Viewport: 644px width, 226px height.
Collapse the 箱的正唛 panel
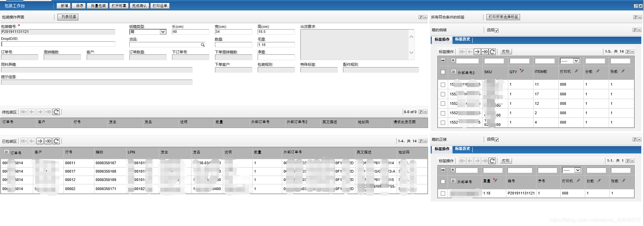[x=639, y=139]
